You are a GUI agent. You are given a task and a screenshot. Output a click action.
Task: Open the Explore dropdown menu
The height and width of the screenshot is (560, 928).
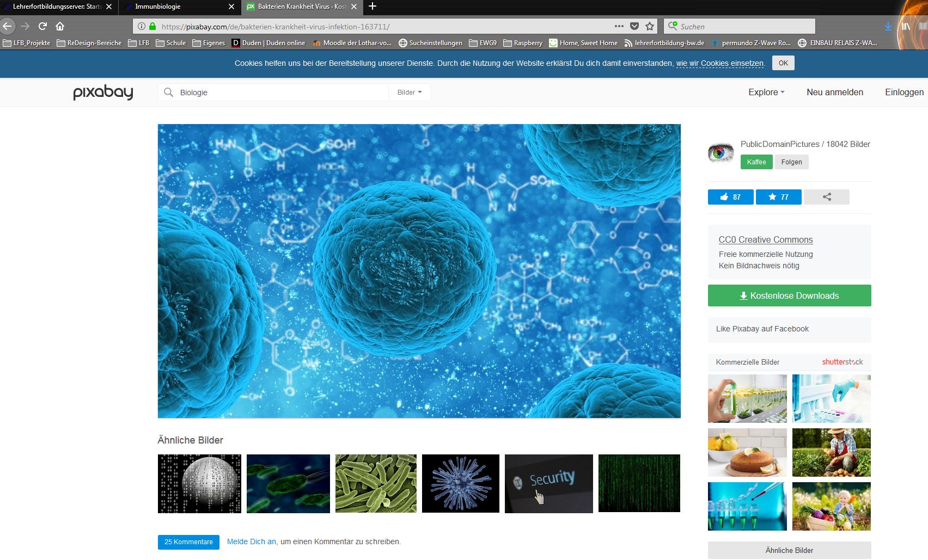tap(766, 93)
